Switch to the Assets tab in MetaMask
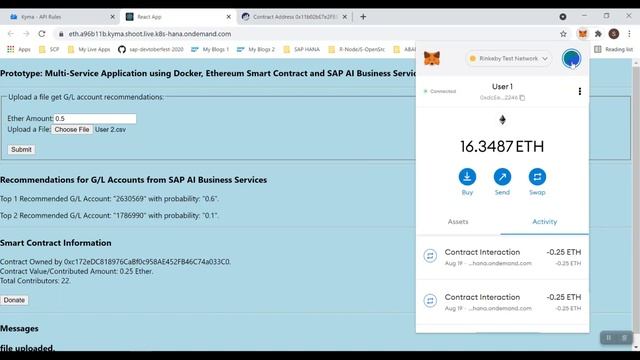Image resolution: width=640 pixels, height=360 pixels. (458, 222)
